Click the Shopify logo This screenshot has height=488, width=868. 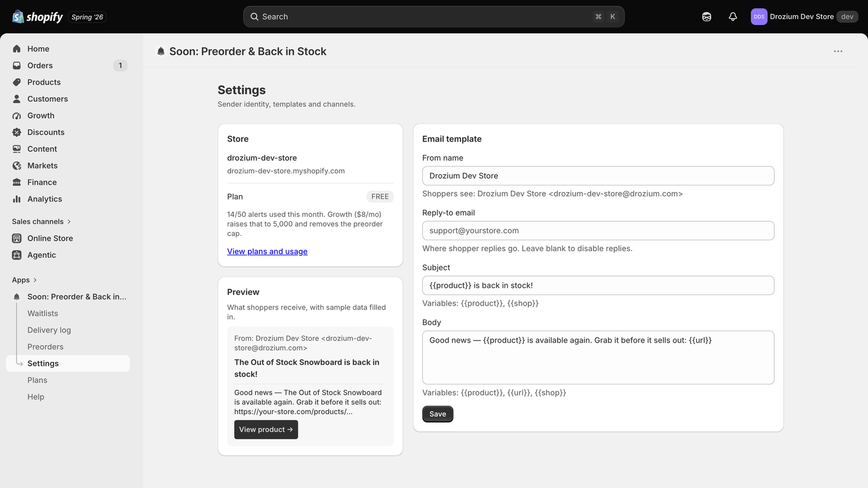(x=37, y=17)
